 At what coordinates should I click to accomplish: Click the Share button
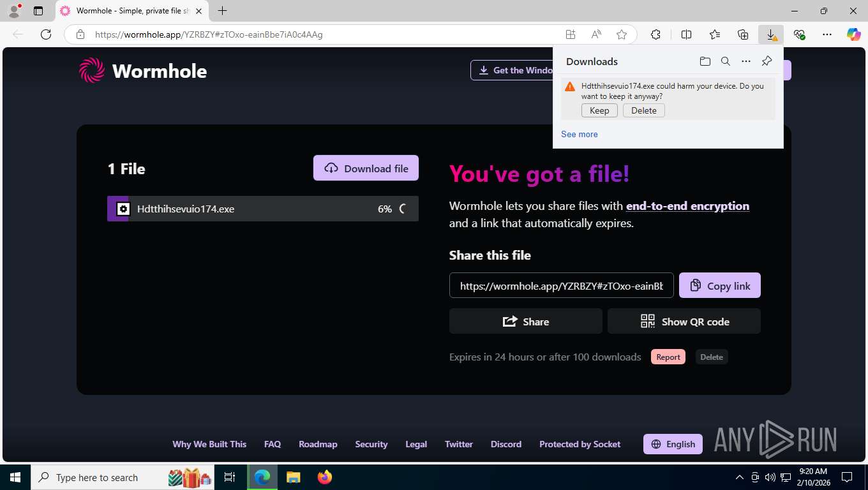point(526,321)
